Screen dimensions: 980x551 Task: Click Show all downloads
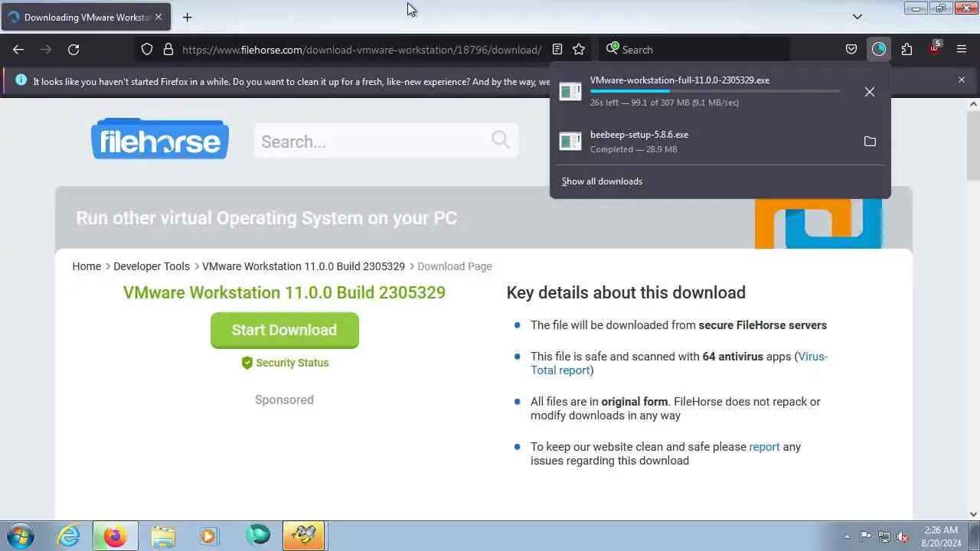602,181
